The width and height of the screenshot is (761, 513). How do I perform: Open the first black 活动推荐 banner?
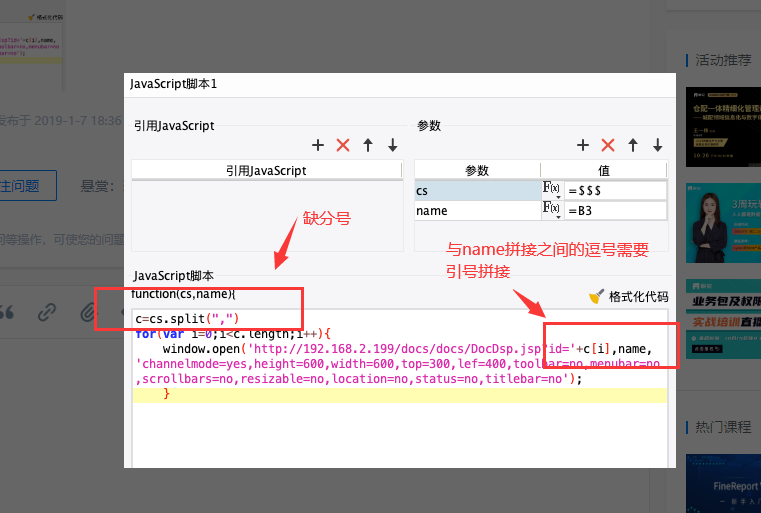click(723, 127)
